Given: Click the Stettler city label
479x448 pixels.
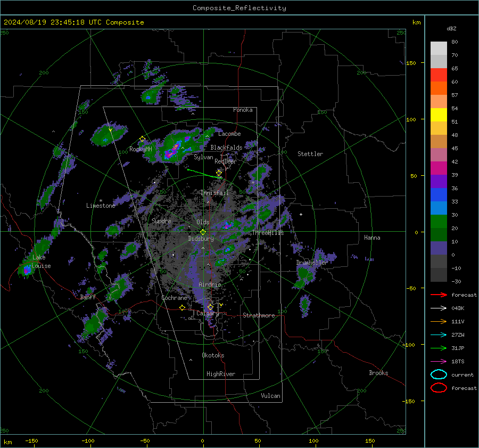Looking at the screenshot, I should 310,154.
